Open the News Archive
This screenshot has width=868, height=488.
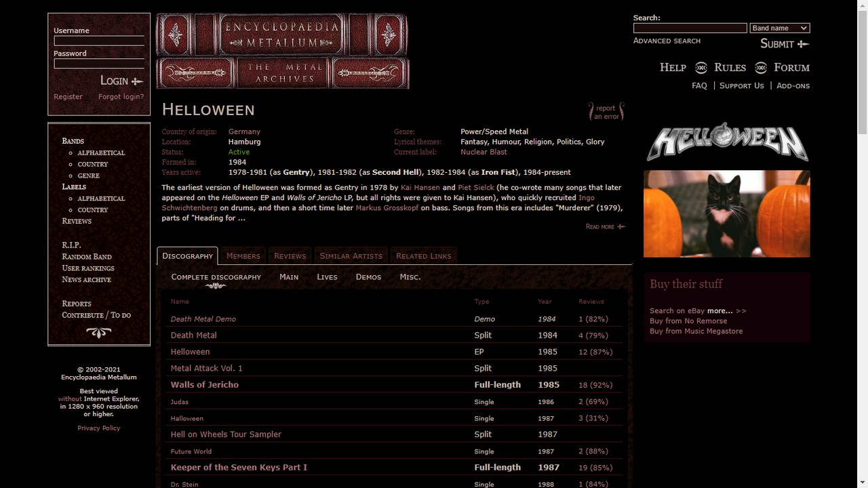click(x=86, y=280)
